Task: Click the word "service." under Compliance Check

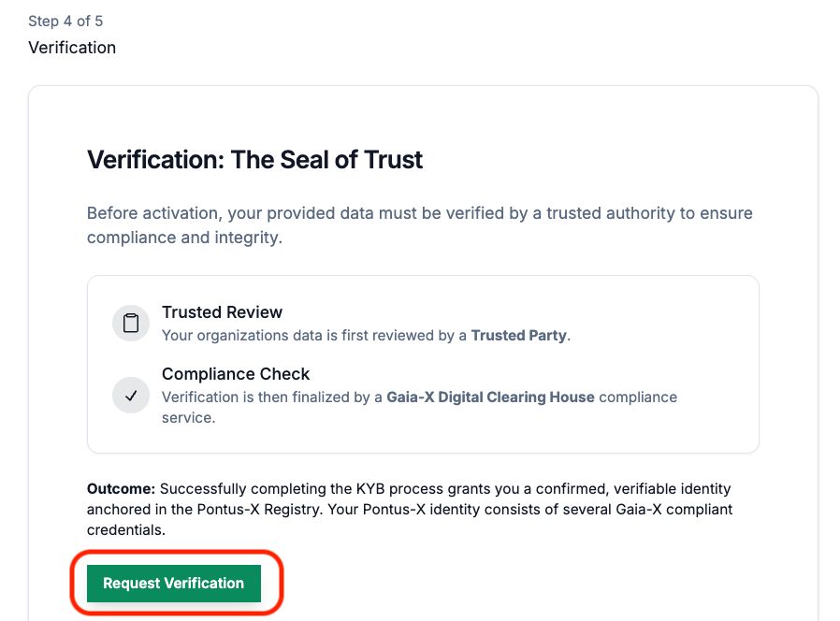Action: click(188, 418)
